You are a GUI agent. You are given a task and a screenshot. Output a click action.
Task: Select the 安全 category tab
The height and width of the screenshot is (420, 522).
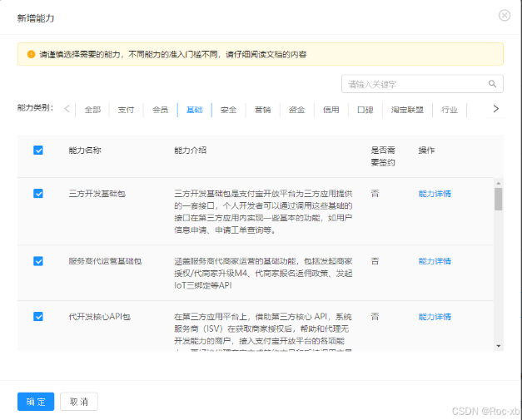click(x=228, y=110)
